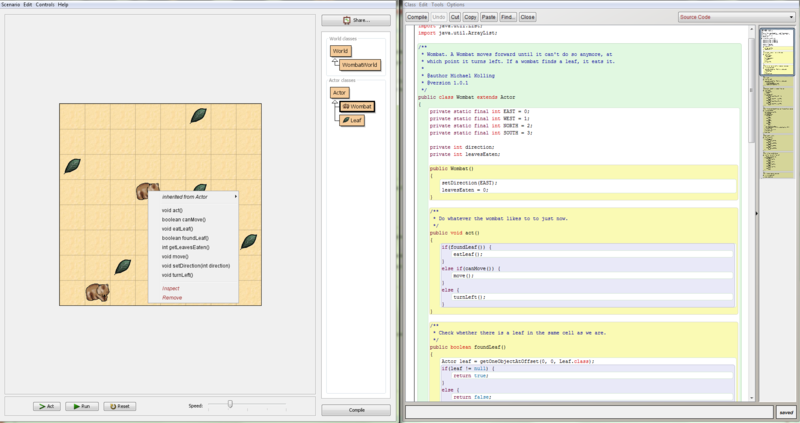Screen dimensions: 800x423
Task: Adjust the Speed slider handle
Action: tap(229, 404)
